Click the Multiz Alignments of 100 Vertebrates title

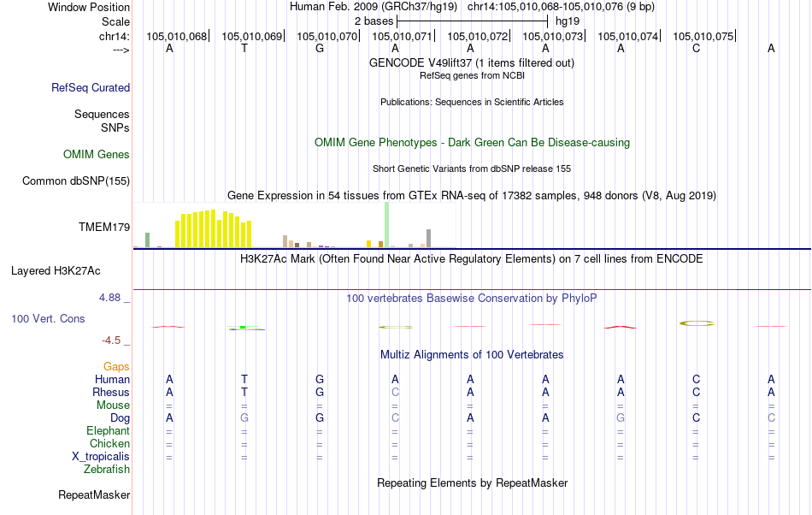click(472, 354)
